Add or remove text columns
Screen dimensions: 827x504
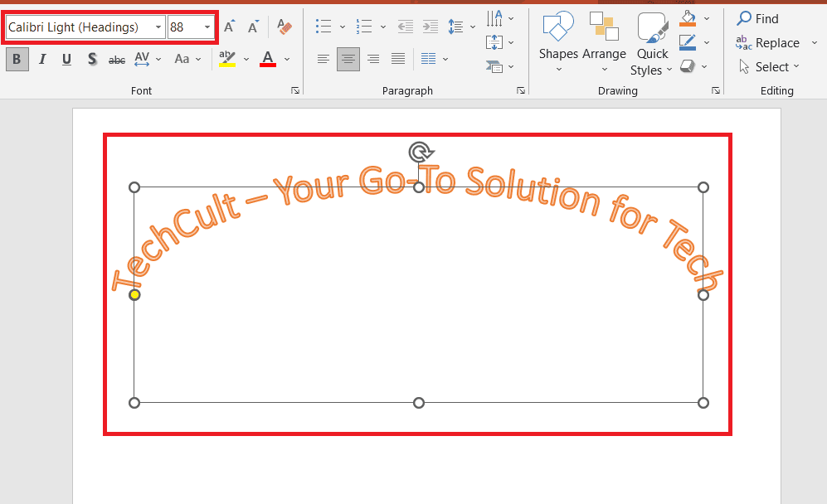pos(429,59)
